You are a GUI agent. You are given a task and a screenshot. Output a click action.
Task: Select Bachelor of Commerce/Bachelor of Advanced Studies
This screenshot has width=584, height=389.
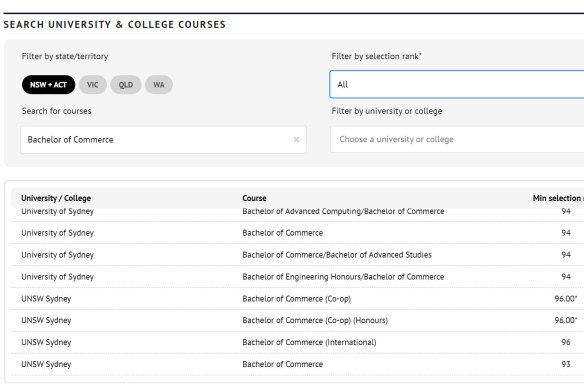click(x=337, y=255)
